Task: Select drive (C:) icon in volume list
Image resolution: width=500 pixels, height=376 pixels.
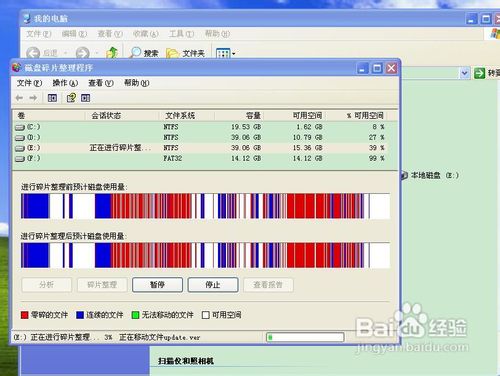Action: click(20, 127)
